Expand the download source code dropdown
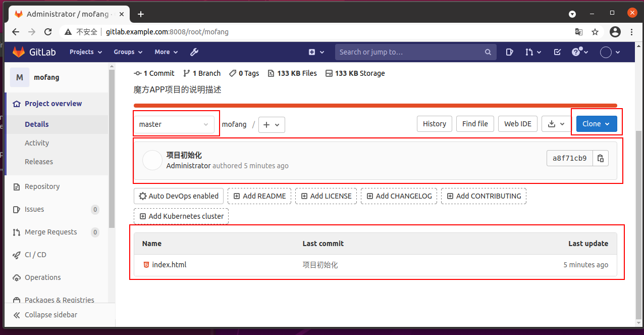Screen dimensions: 644x335 556,124
